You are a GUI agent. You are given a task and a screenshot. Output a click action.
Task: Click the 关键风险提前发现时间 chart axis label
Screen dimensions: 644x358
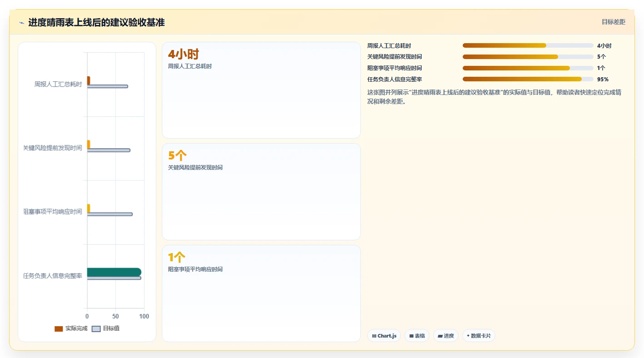[53, 148]
